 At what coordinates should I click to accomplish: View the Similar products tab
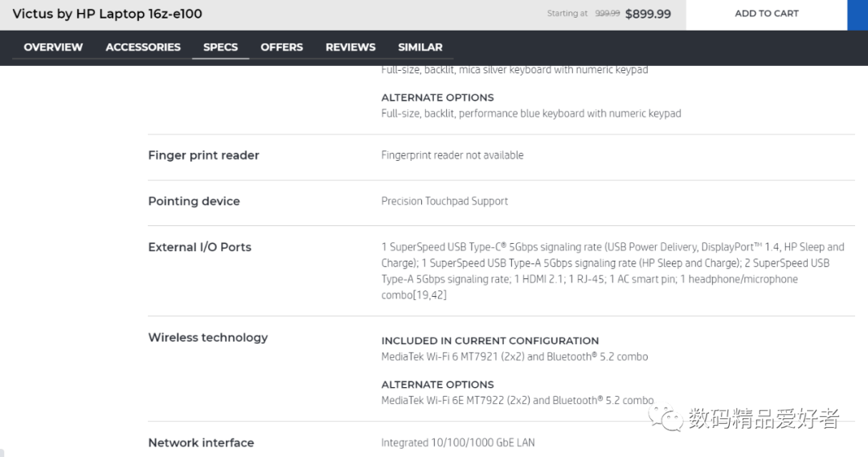coord(420,47)
